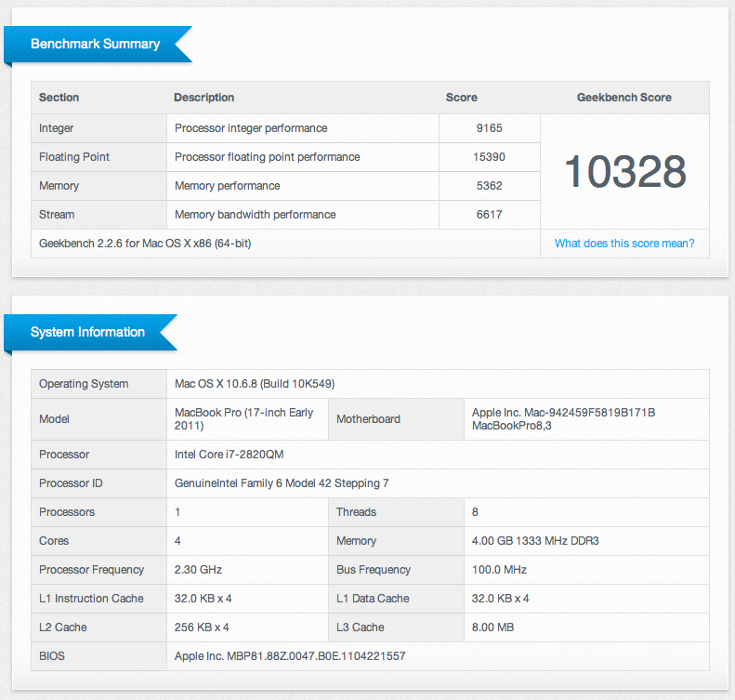Screen dimensions: 735x700
Task: Select the Processors value 1
Action: pyautogui.click(x=177, y=512)
